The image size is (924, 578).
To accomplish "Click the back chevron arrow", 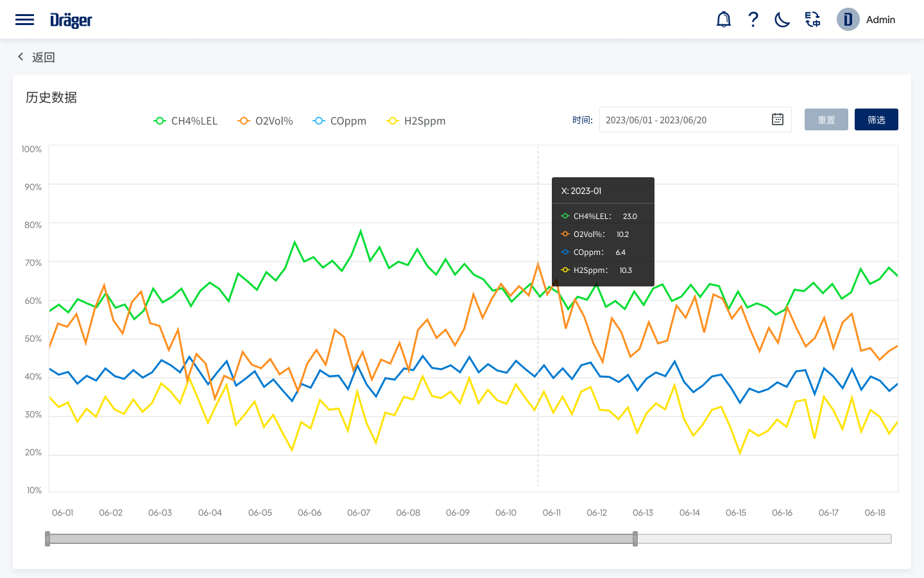I will pos(21,57).
